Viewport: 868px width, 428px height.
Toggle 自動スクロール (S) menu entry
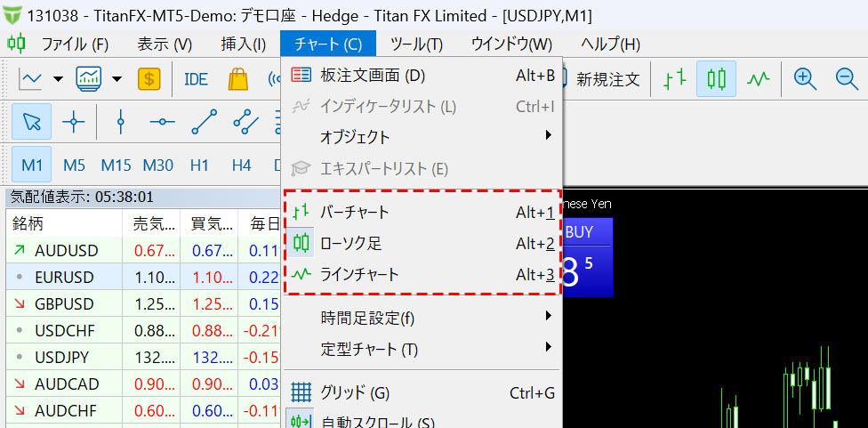coord(423,420)
